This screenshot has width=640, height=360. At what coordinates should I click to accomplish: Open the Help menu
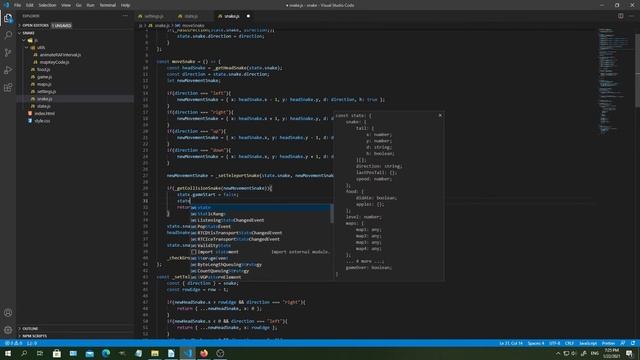point(125,5)
